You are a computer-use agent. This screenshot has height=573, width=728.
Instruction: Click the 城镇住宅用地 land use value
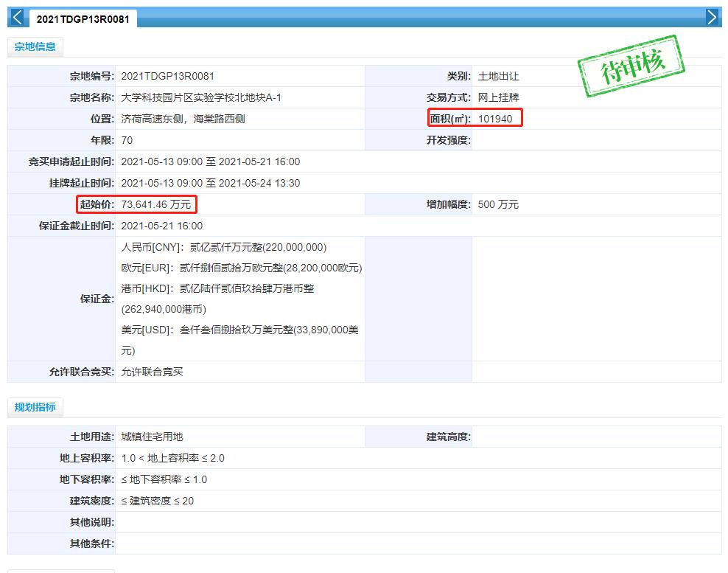pos(152,437)
